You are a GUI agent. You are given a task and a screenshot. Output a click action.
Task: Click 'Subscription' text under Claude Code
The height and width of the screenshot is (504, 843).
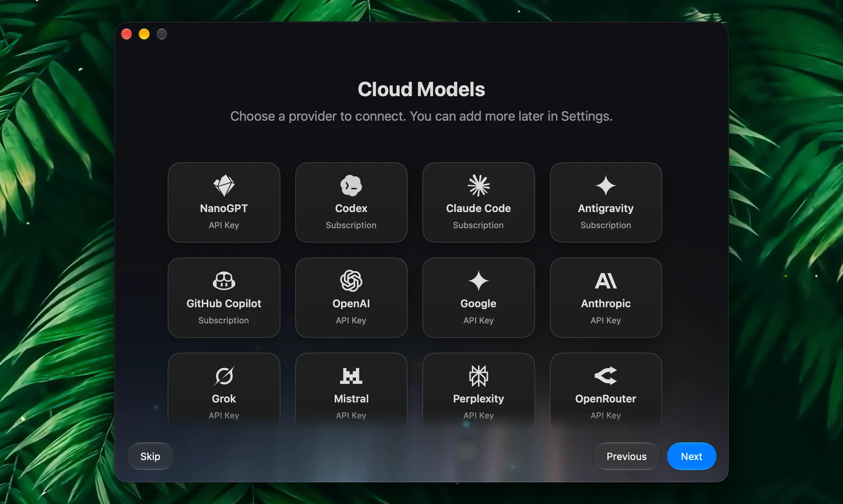tap(478, 225)
